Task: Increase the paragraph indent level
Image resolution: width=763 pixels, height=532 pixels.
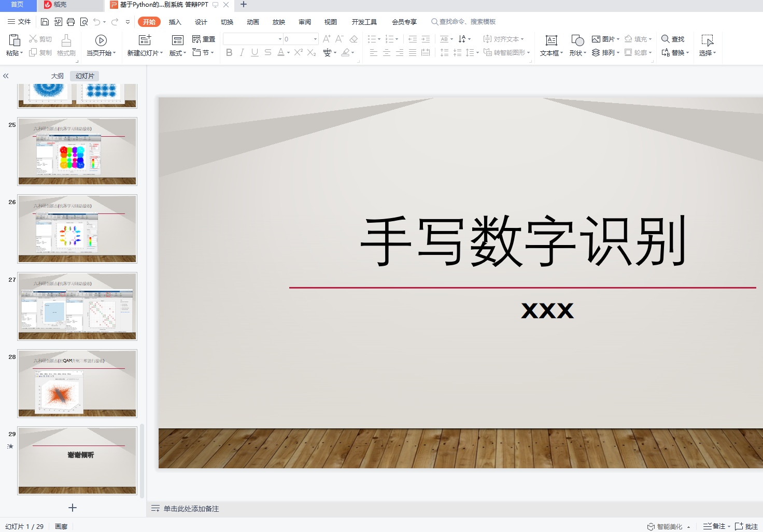Action: (x=426, y=39)
